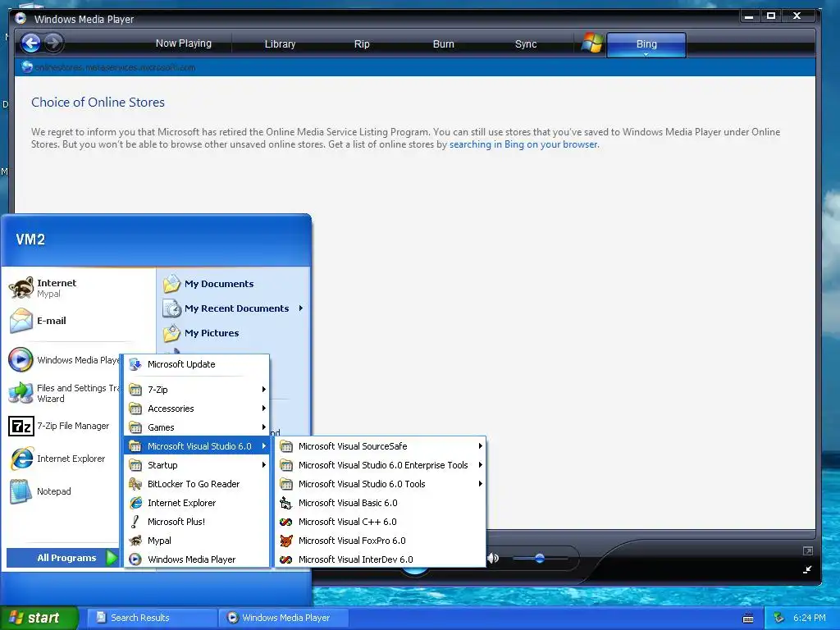The height and width of the screenshot is (630, 840).
Task: Open My Pictures folder
Action: 234,333
